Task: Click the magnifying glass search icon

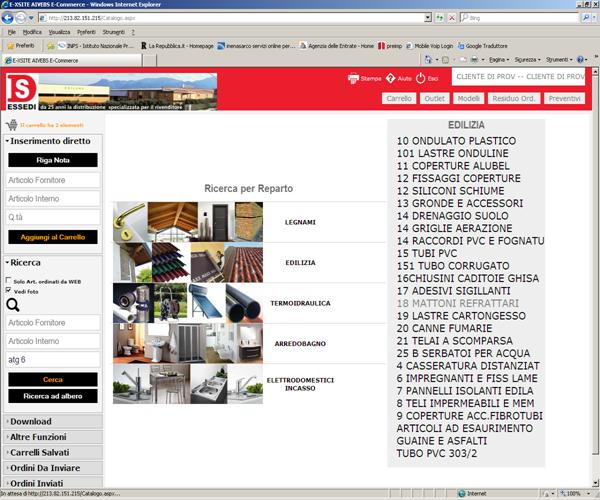Action: (13, 305)
